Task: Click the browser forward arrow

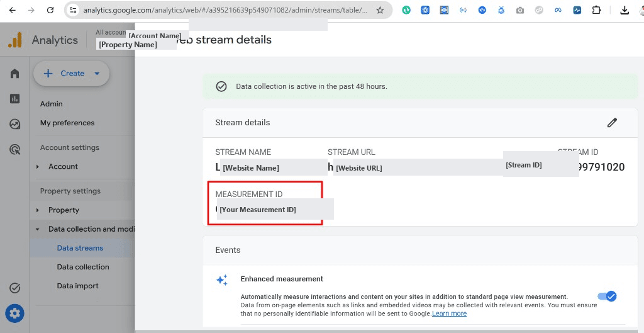Action: click(31, 10)
